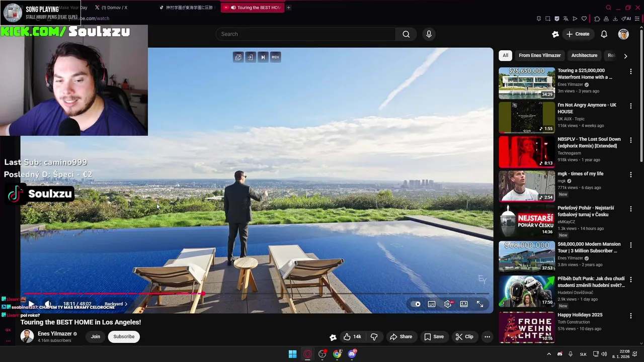Switch to the Japanese-titled TikTok tab

tap(187, 8)
